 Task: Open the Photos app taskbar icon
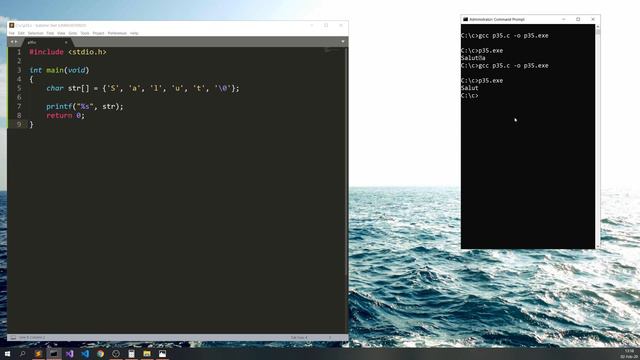click(162, 354)
